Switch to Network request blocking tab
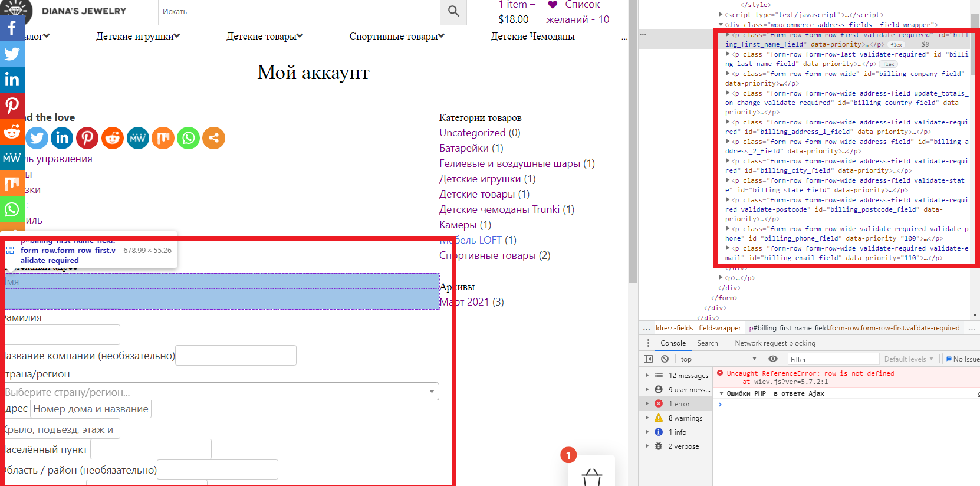The image size is (980, 486). 775,343
